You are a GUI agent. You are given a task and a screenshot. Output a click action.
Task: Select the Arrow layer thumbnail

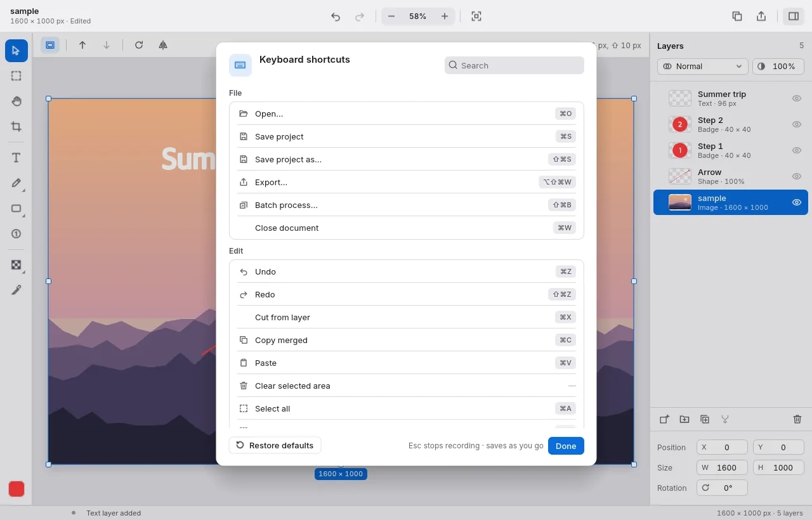[680, 176]
